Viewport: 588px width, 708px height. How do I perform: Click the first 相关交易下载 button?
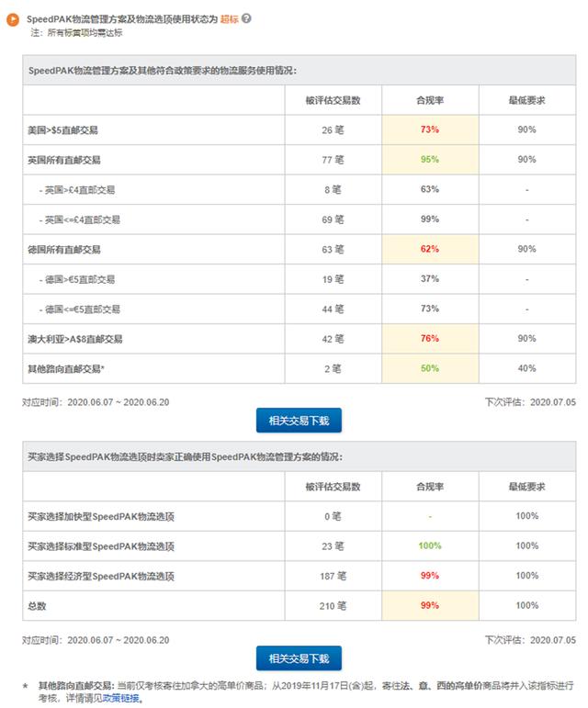point(299,421)
